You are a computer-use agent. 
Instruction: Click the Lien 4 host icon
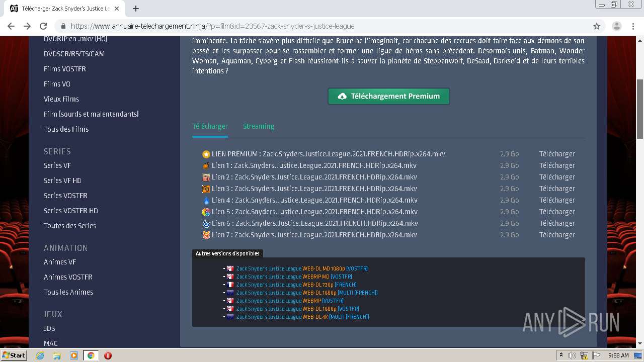pos(206,201)
